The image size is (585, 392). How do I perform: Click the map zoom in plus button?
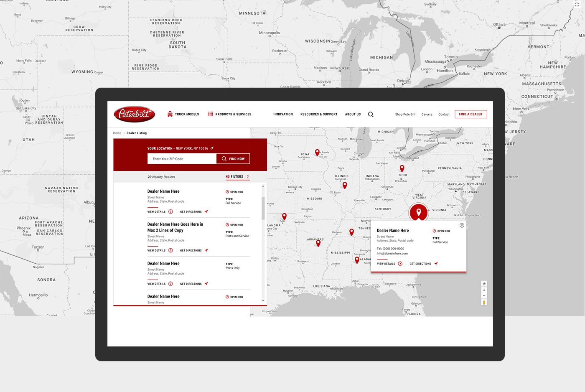tap(484, 290)
